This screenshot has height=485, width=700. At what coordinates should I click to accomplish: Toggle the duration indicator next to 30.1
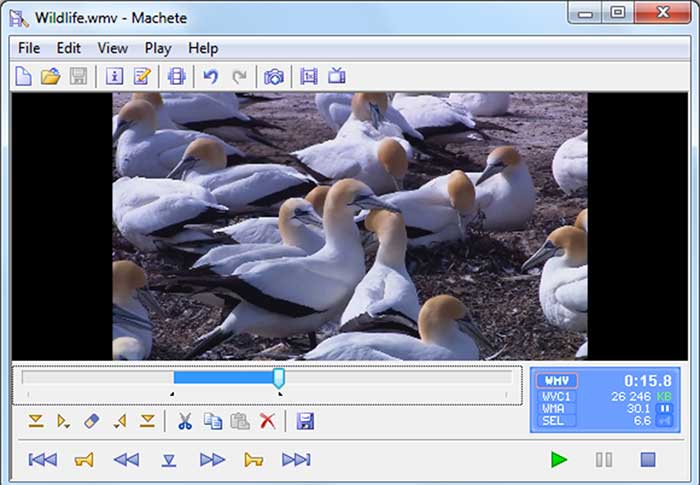click(x=664, y=409)
